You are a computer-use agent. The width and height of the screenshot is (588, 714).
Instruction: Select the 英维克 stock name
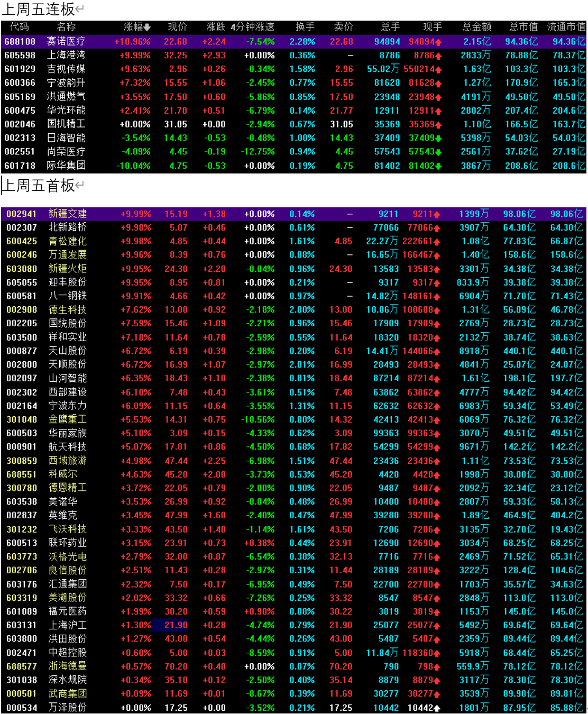coord(63,515)
